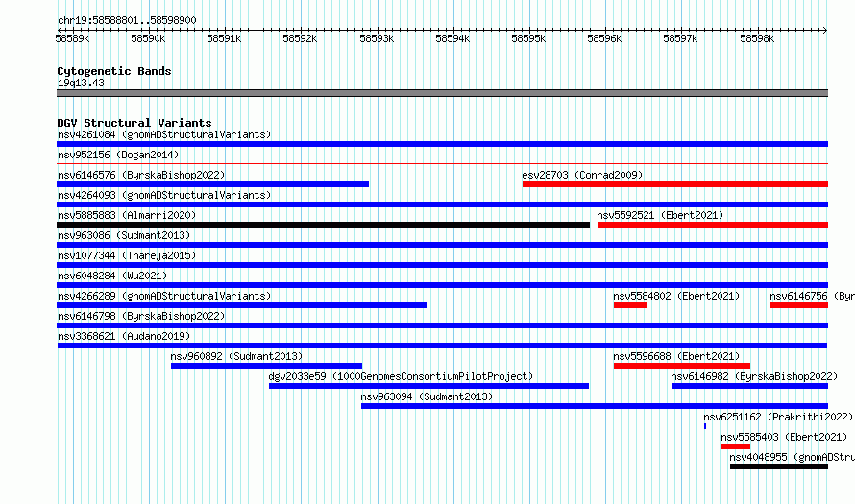Click the 58596k ruler position label
855x504 pixels.
604,38
